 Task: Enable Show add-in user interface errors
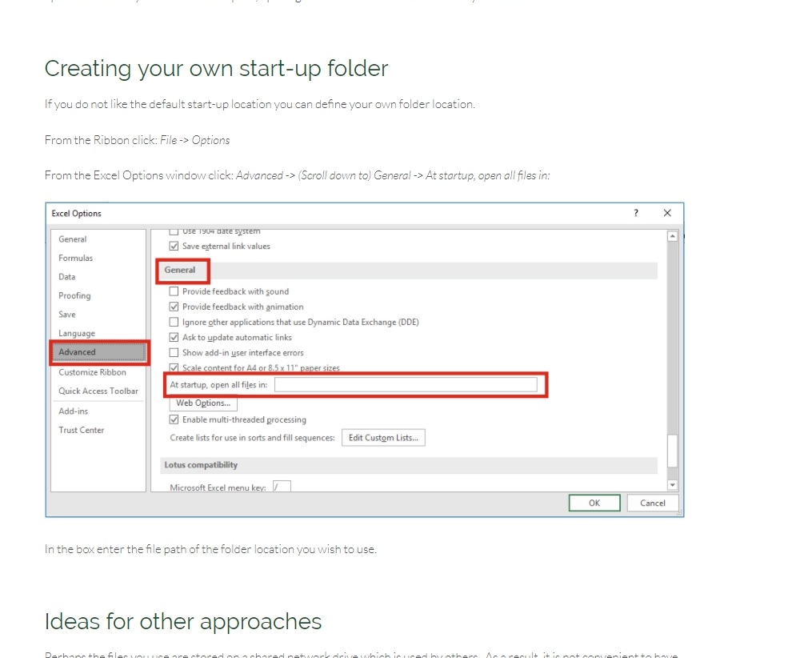[x=174, y=353]
